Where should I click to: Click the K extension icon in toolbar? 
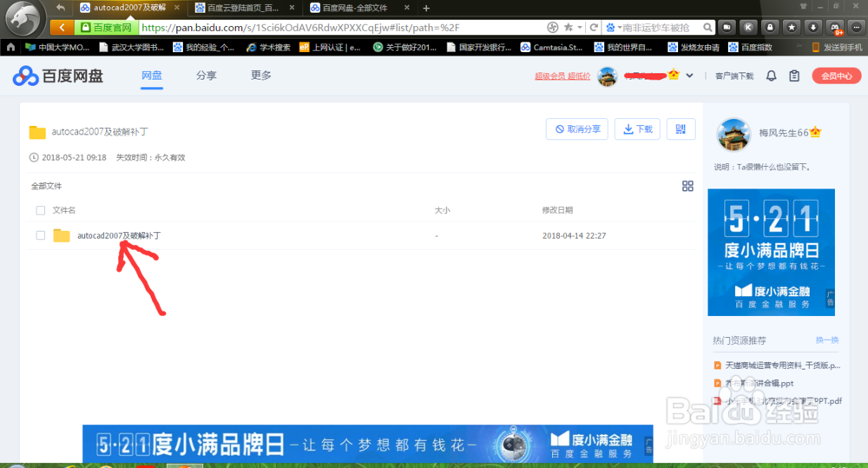(x=748, y=27)
